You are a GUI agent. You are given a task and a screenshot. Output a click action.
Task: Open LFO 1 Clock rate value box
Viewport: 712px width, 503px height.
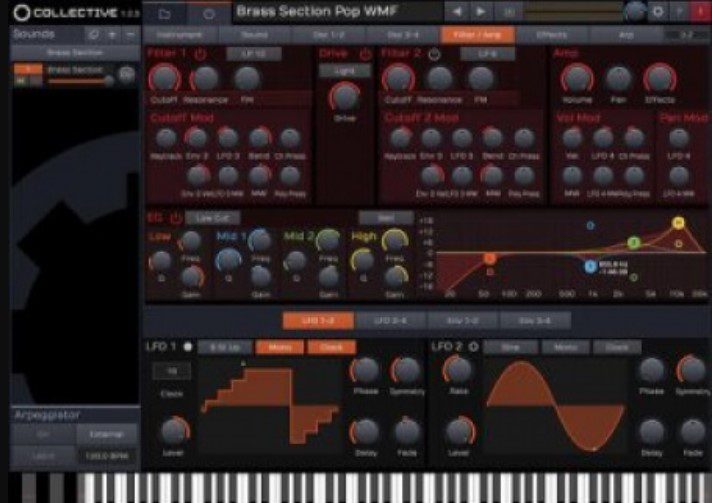coord(172,371)
